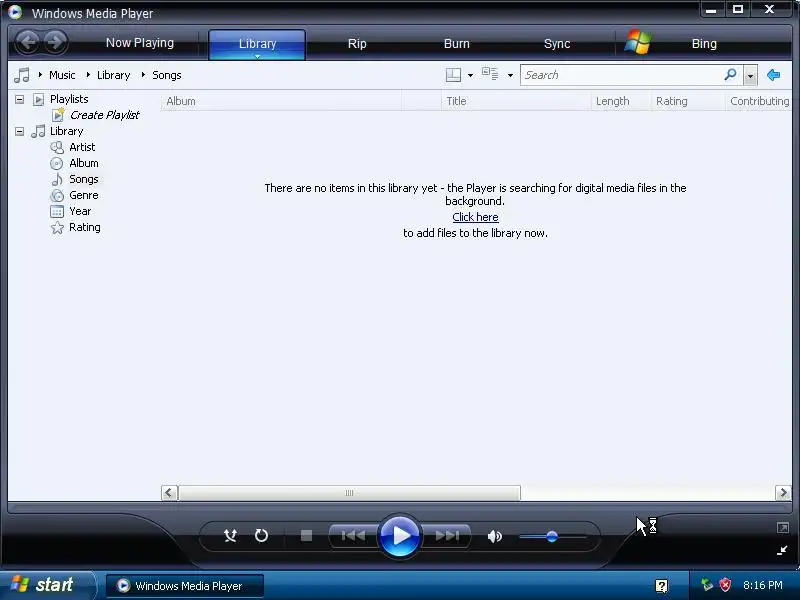Screen dimensions: 800x600
Task: Collapse the Playlists tree node
Action: [x=19, y=99]
